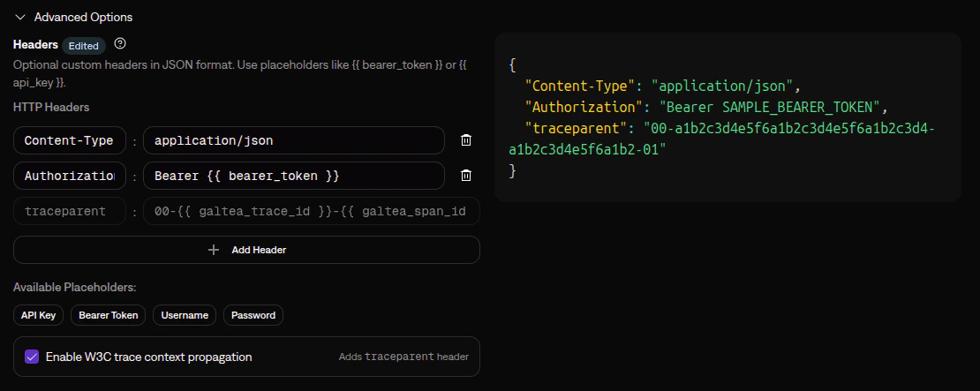Delete the Content-Type header row

point(465,140)
